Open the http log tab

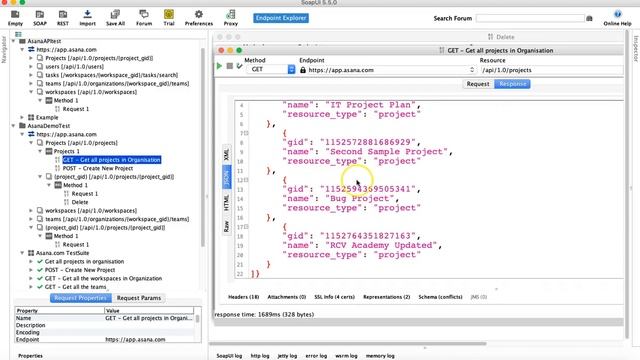pos(260,356)
